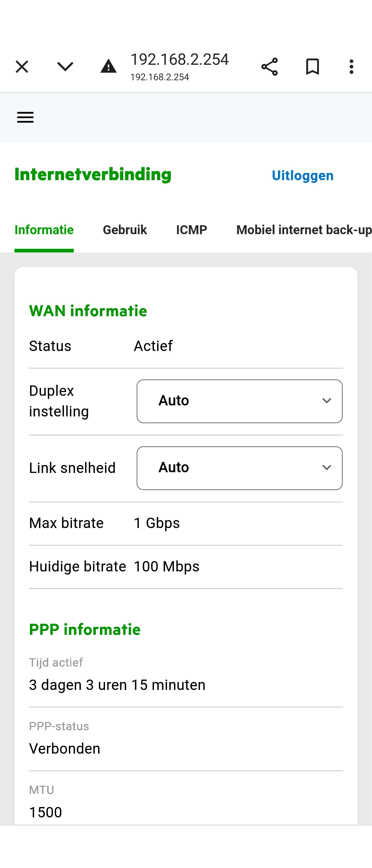Open the Mobiel internet back-up tab
This screenshot has height=868, width=372.
[x=304, y=230]
